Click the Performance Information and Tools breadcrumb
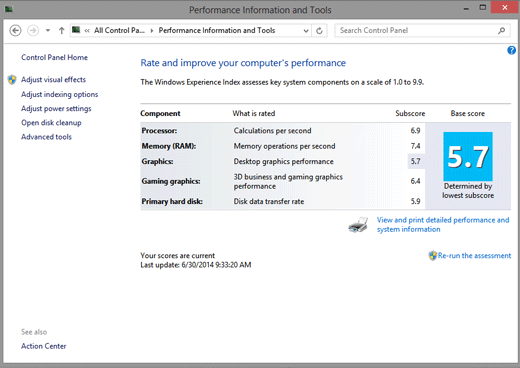The image size is (520, 368). pos(217,30)
